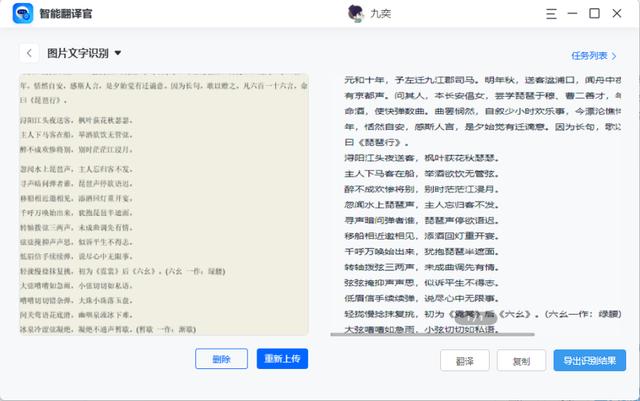Maximize the 智能翻译官 window

click(x=594, y=13)
